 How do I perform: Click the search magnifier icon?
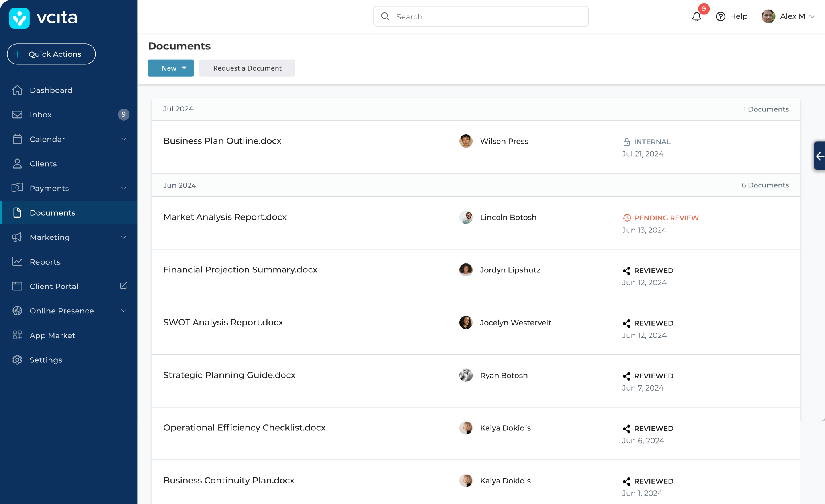(385, 17)
